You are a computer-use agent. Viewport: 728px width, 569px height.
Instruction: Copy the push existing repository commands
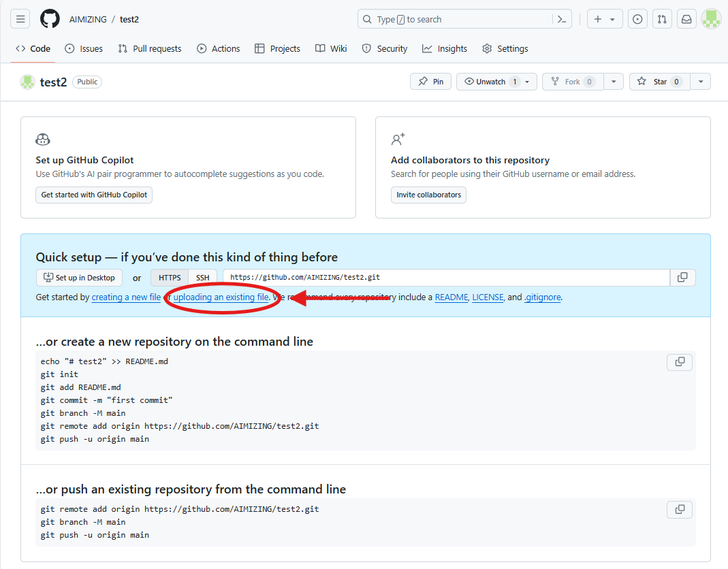pos(680,509)
